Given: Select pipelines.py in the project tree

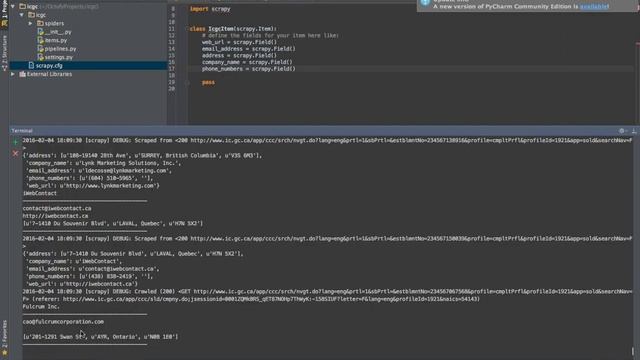Looking at the screenshot, I should (x=60, y=49).
